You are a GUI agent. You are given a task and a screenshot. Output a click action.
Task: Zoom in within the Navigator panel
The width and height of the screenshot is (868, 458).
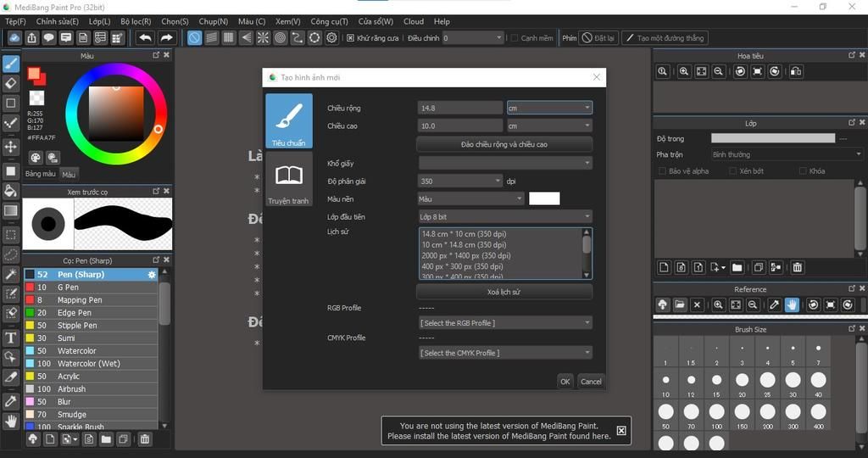tap(684, 71)
